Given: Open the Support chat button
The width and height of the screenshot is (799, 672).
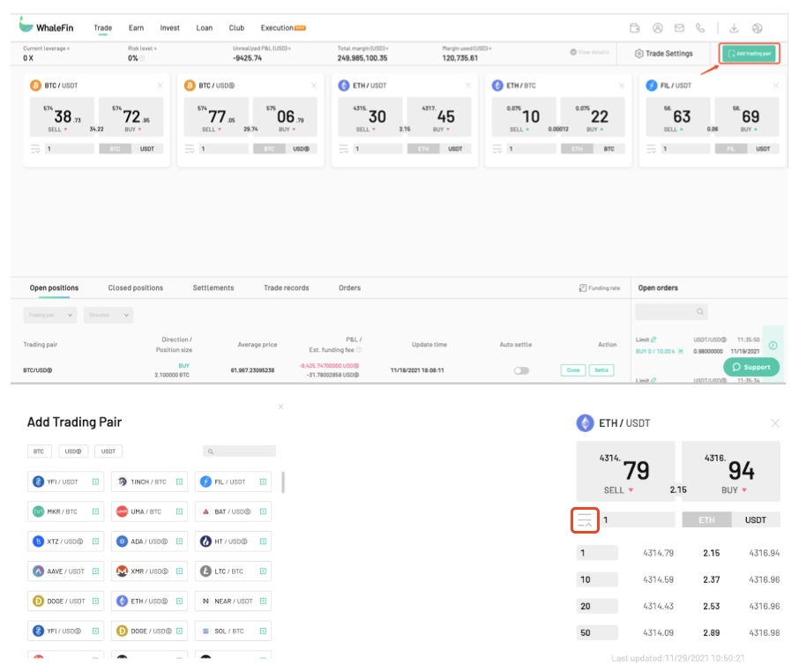Looking at the screenshot, I should click(x=751, y=367).
